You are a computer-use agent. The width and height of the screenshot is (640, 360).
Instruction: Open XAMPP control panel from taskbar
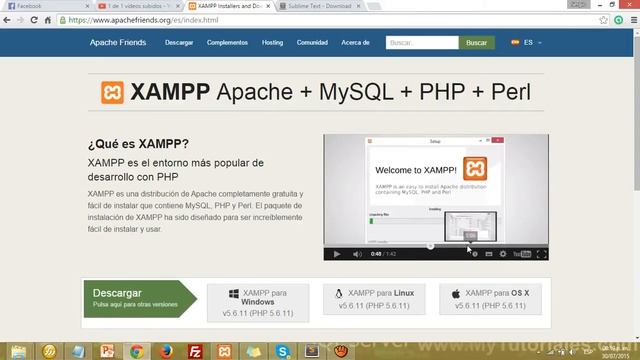(x=224, y=351)
